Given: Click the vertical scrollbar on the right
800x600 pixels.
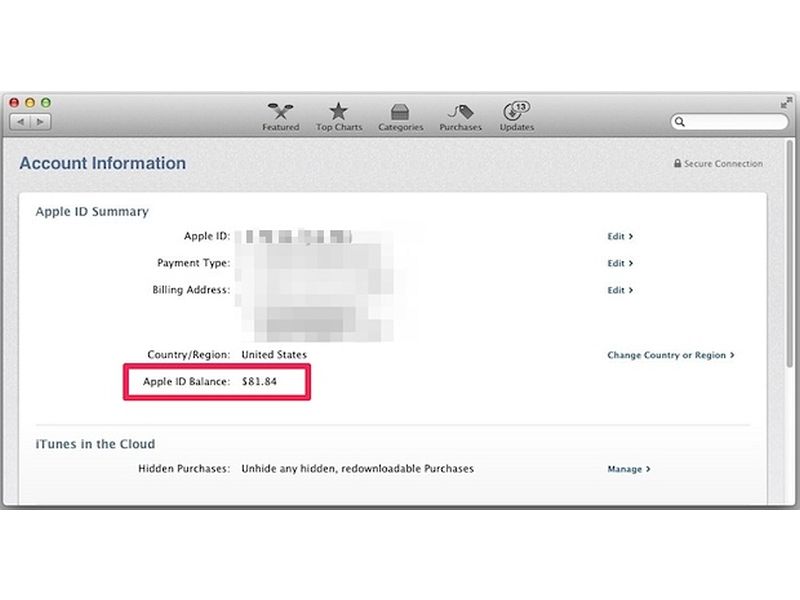Looking at the screenshot, I should pyautogui.click(x=789, y=255).
